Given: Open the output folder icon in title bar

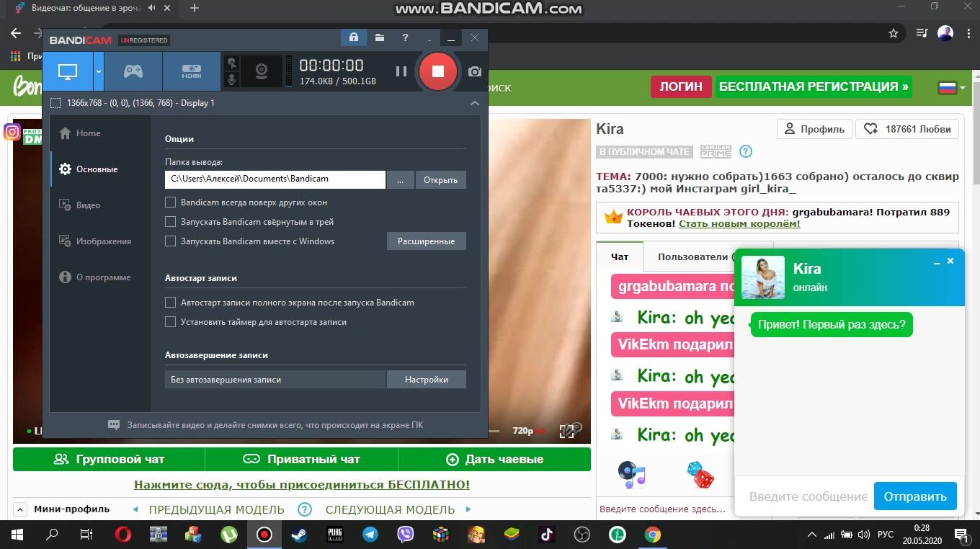Looking at the screenshot, I should pyautogui.click(x=379, y=38).
